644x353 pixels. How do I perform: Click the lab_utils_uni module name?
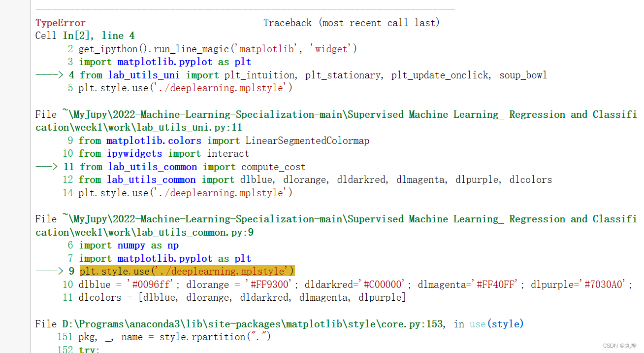coord(143,75)
